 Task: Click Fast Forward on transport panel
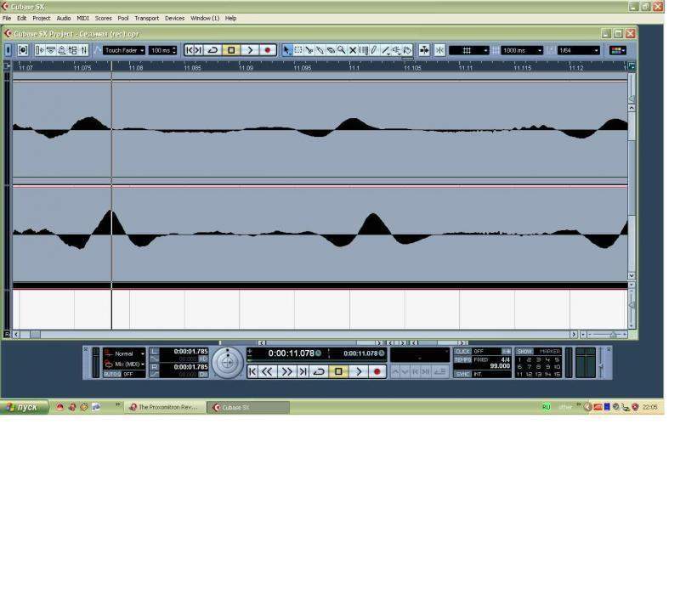coord(286,371)
